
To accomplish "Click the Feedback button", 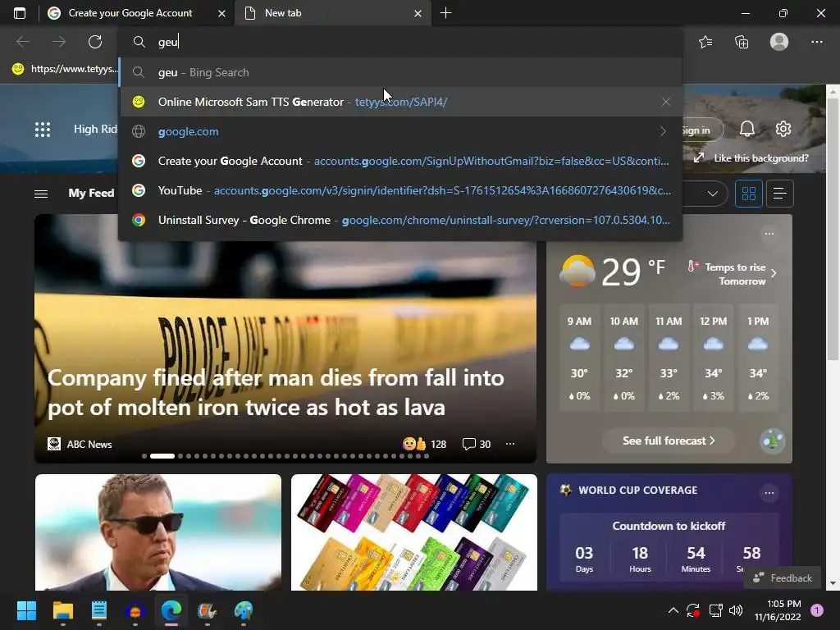I will click(783, 578).
